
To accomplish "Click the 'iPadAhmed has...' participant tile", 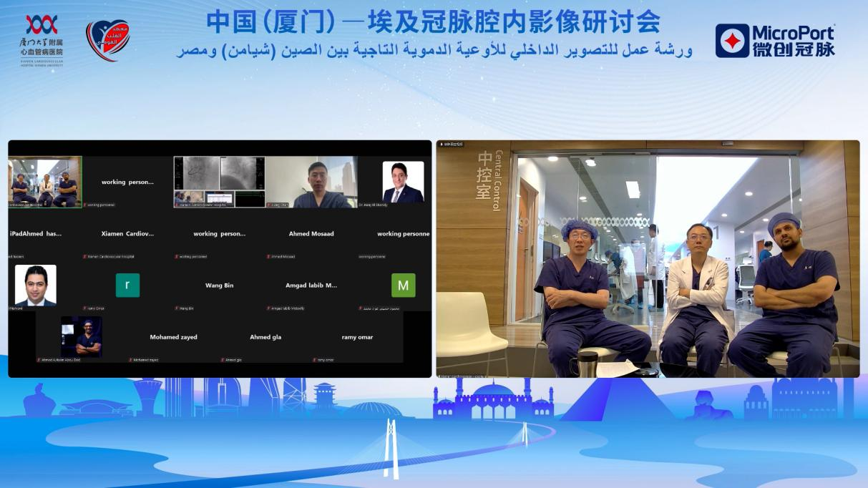I will pos(36,234).
